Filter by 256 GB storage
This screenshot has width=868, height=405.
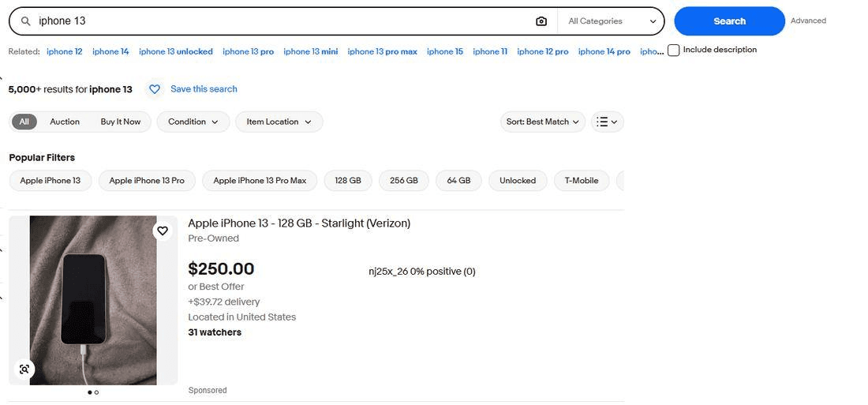click(403, 181)
